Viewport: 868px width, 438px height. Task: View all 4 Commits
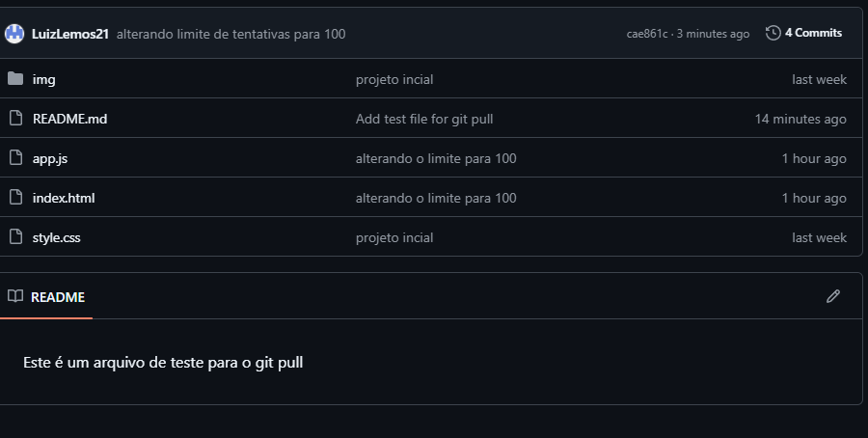tap(812, 33)
